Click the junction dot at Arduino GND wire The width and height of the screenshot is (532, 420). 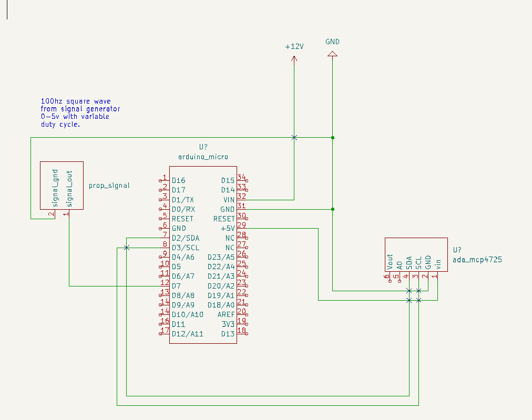[x=333, y=209]
